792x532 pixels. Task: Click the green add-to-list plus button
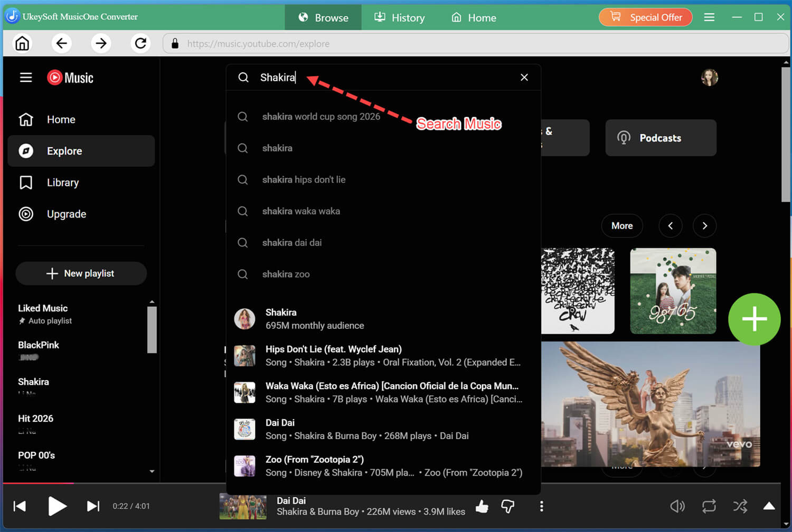pyautogui.click(x=755, y=319)
